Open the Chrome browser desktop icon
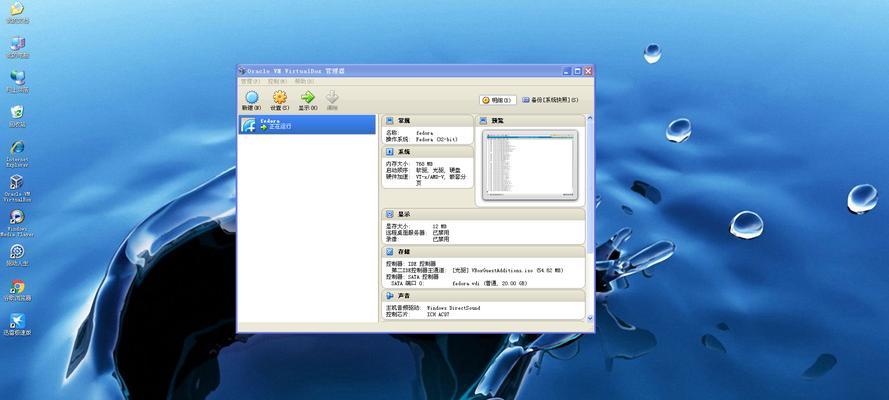 [17, 287]
